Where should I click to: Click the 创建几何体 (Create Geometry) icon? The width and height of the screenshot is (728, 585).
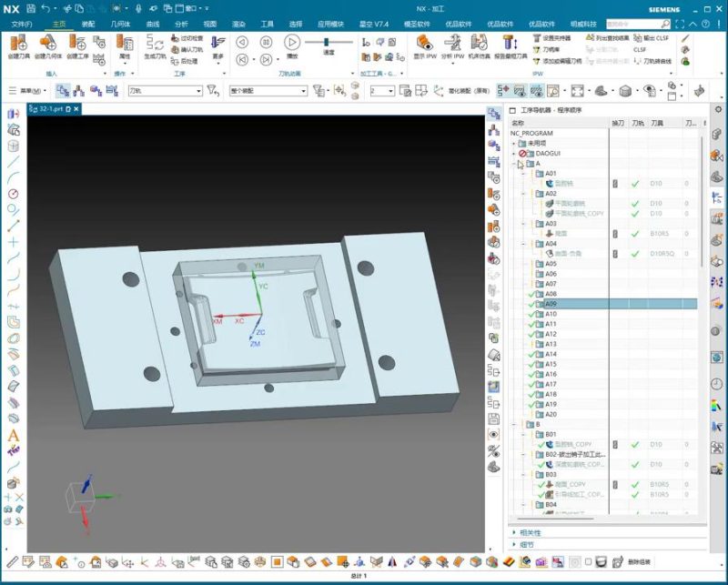[x=48, y=44]
